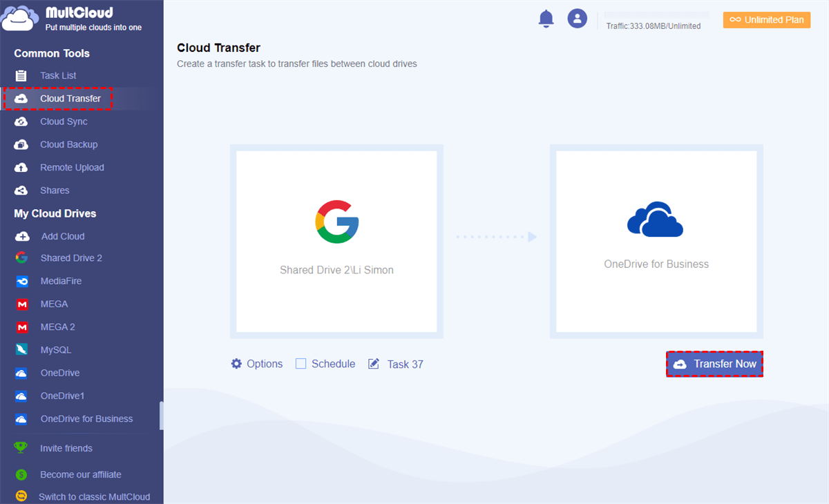Click the Task List clipboard icon
The image size is (829, 504).
pos(21,75)
